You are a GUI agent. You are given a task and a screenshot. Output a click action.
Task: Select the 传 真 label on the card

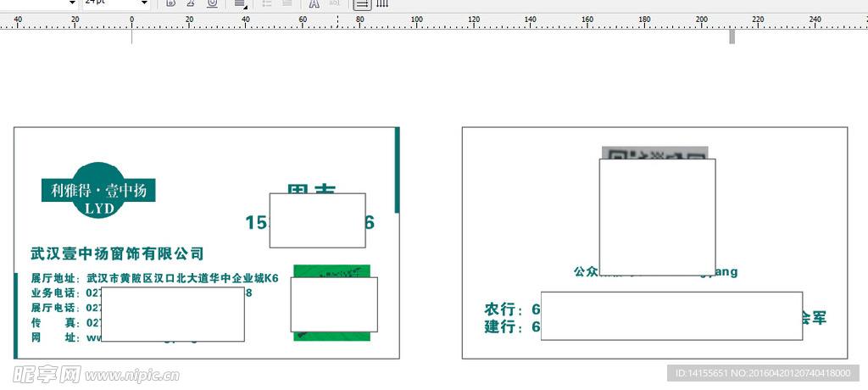(x=55, y=322)
